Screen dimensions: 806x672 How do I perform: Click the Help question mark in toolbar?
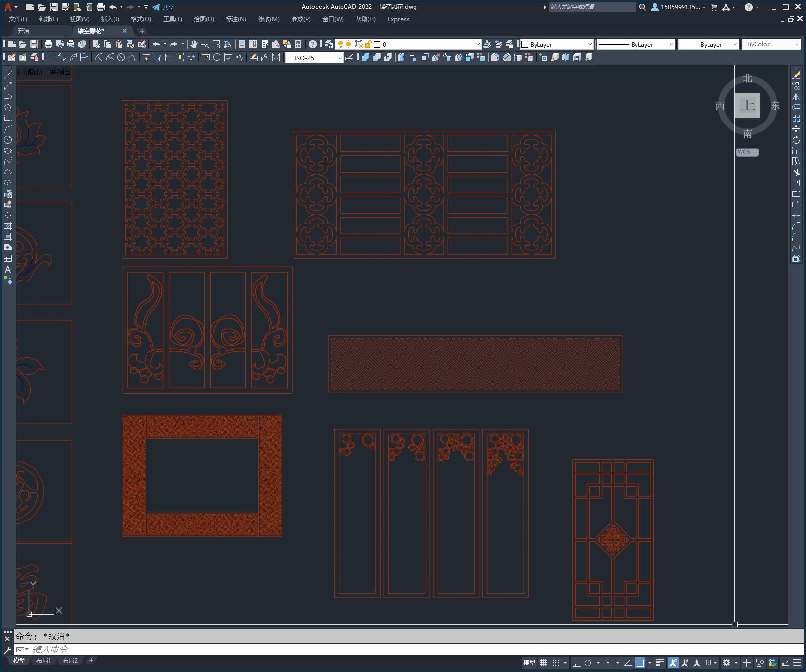[313, 44]
